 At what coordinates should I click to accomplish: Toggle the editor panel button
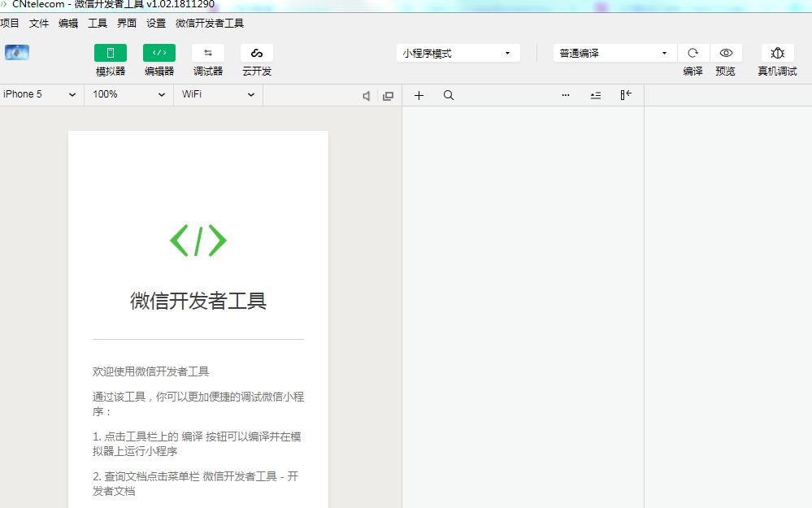click(159, 53)
